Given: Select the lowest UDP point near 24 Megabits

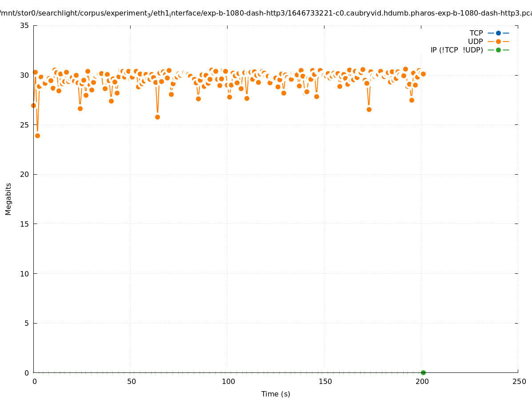Looking at the screenshot, I should pos(37,136).
